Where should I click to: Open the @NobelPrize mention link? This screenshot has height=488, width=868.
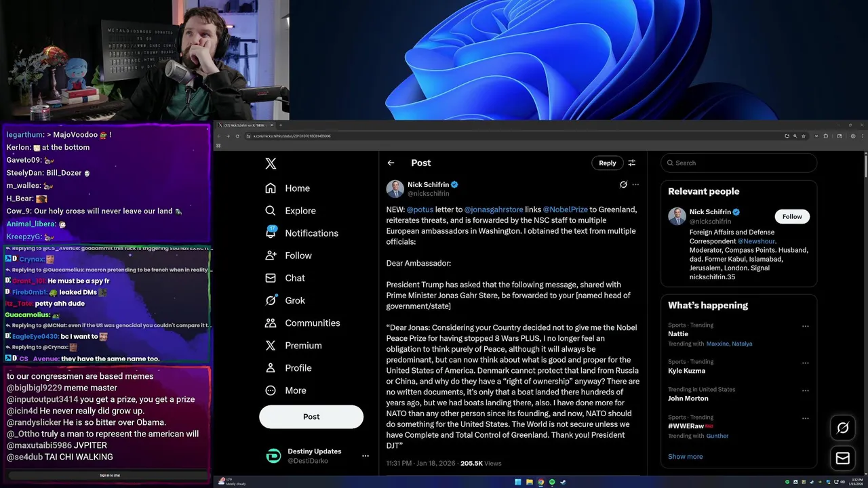tap(566, 209)
